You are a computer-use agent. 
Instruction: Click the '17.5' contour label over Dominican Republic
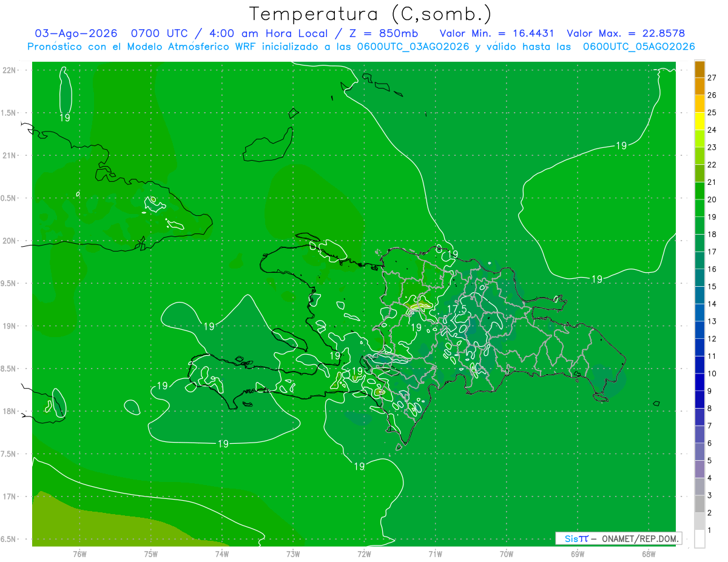click(x=457, y=309)
